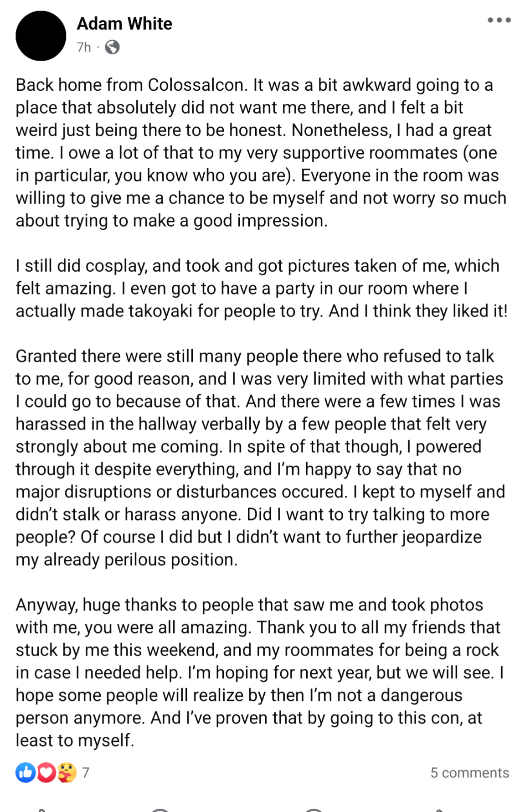The image size is (525, 812).
Task: Click the paragraph starting 'Anyway, huge thanks'
Action: tap(260, 672)
